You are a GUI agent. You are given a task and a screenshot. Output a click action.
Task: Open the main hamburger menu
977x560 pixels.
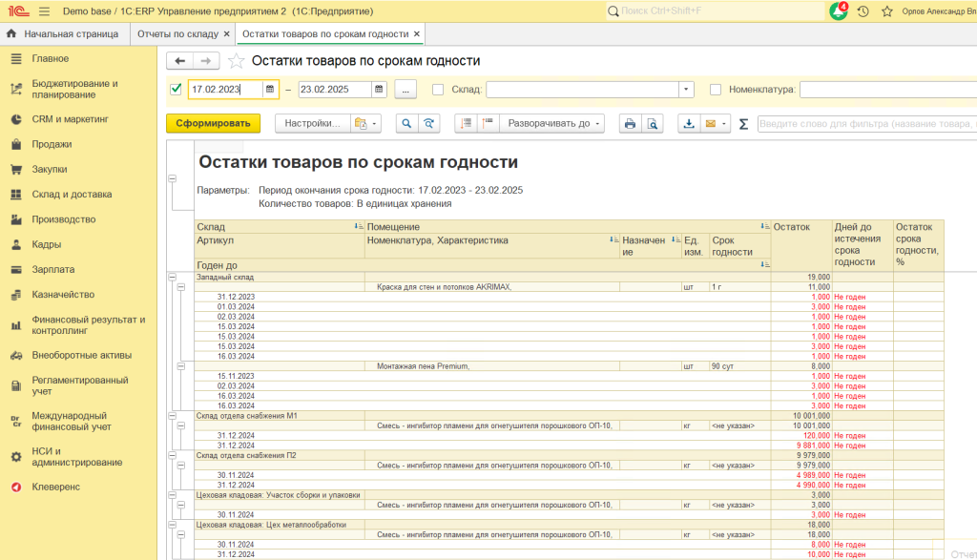click(x=44, y=11)
